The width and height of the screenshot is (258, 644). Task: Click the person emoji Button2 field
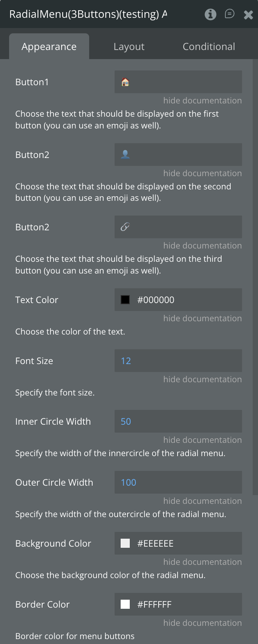(x=178, y=155)
